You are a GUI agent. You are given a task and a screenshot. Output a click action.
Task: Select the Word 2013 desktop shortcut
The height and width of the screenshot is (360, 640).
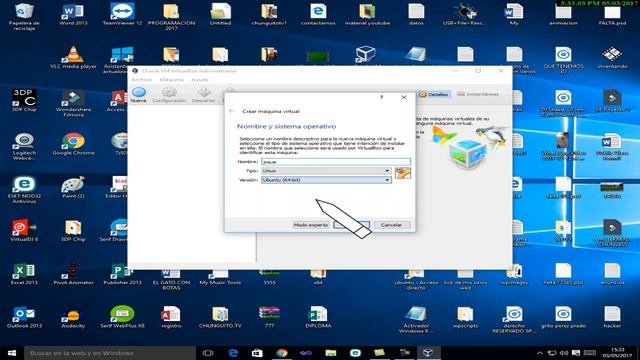[x=73, y=15]
